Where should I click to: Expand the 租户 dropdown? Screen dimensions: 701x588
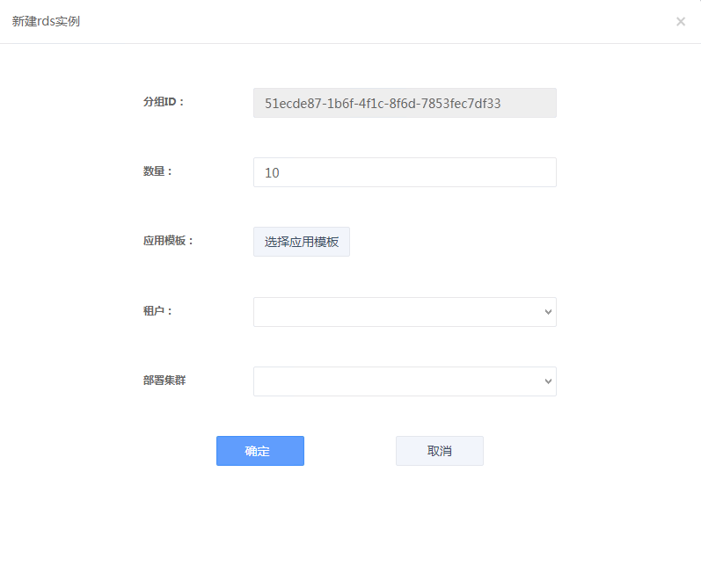pos(405,312)
